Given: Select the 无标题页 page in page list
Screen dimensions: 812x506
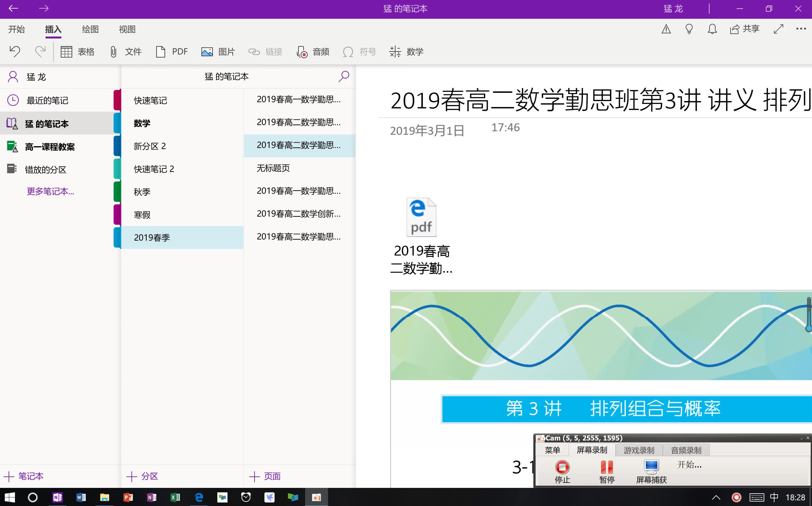Looking at the screenshot, I should pos(273,168).
